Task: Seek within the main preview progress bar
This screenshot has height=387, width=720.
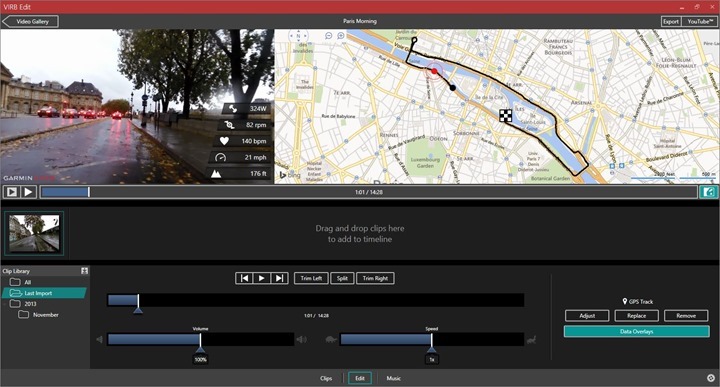Action: click(369, 192)
